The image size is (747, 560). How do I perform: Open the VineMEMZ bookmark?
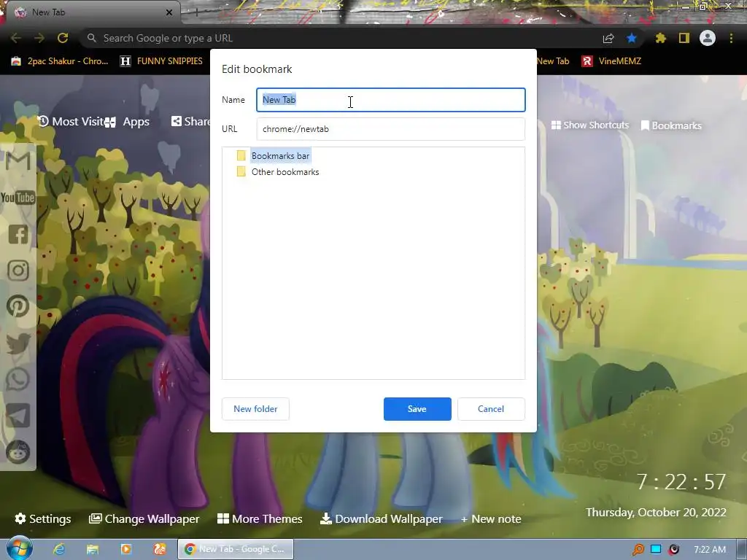[611, 61]
